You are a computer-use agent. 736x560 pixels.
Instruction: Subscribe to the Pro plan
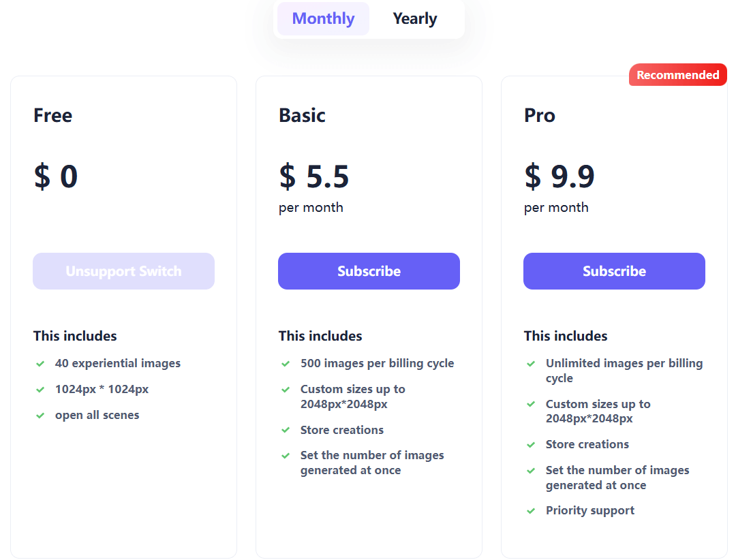(x=614, y=271)
